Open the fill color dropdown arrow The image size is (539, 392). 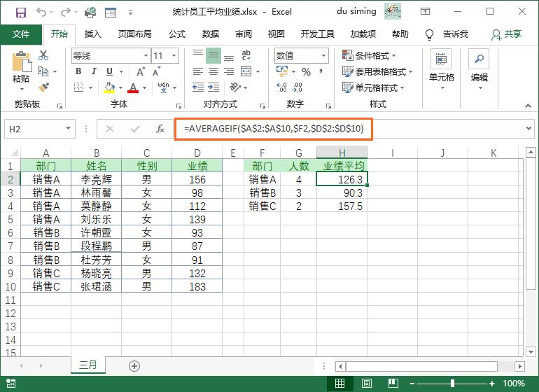(120, 87)
